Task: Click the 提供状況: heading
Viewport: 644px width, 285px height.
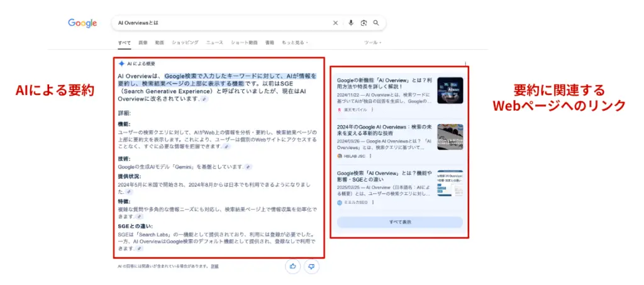Action: click(130, 177)
